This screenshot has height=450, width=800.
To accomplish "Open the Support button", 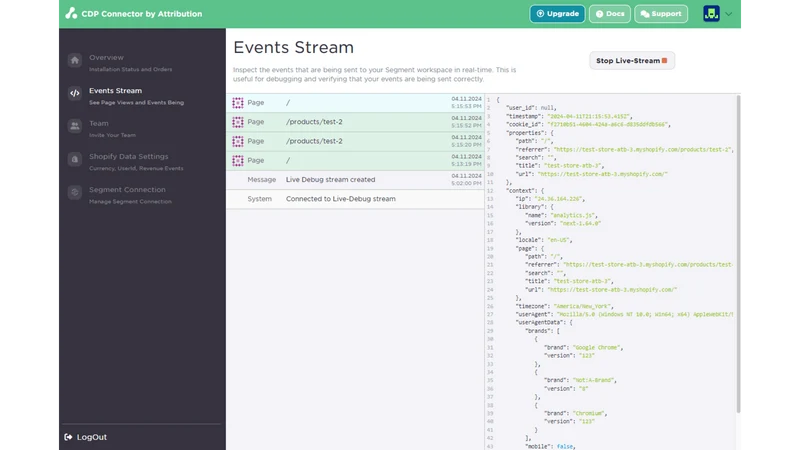I will click(x=661, y=14).
